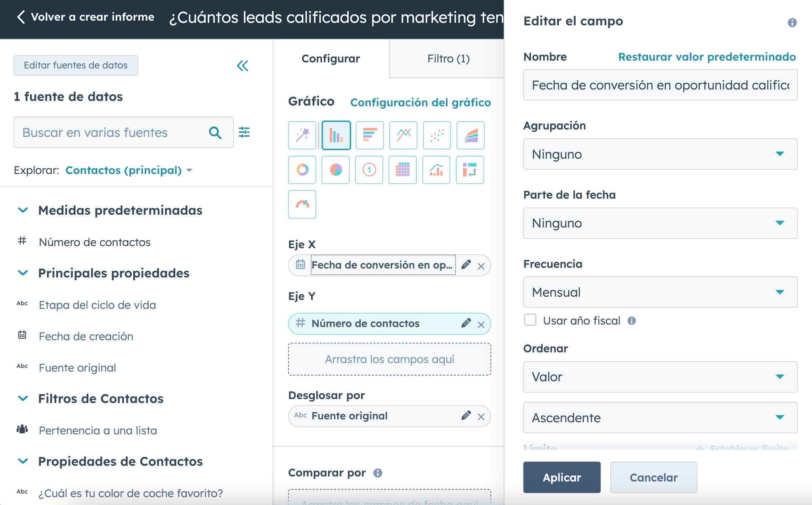Screen dimensions: 812x505
Task: Edit the Número de contactos Y field
Action: [x=466, y=323]
